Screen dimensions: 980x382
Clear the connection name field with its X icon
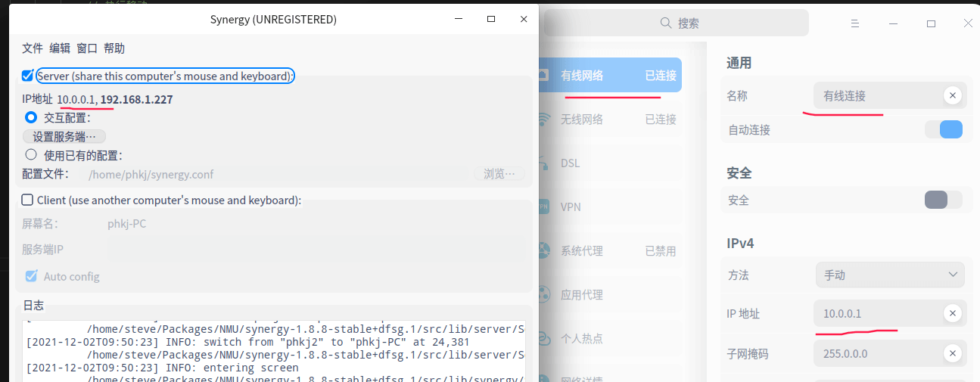pyautogui.click(x=953, y=95)
